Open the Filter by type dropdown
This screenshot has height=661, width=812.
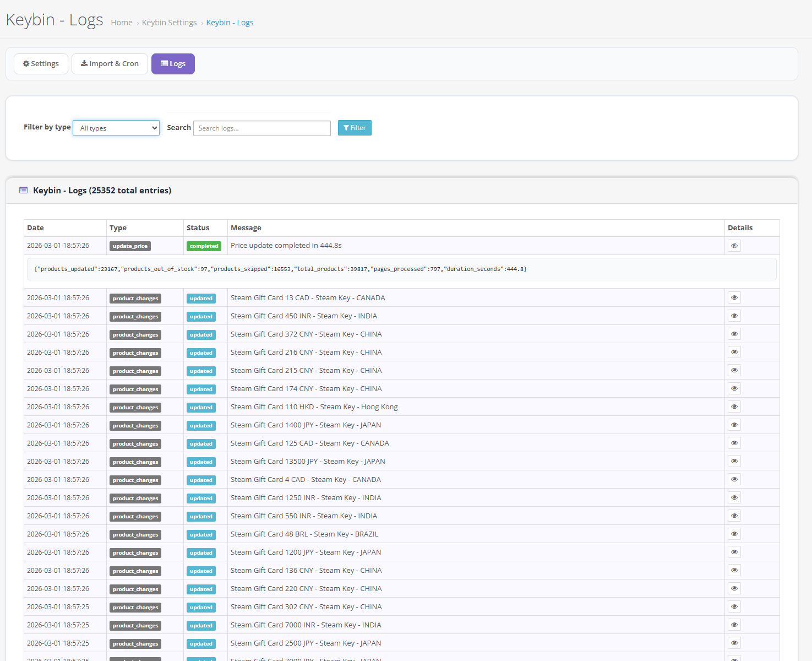[116, 128]
